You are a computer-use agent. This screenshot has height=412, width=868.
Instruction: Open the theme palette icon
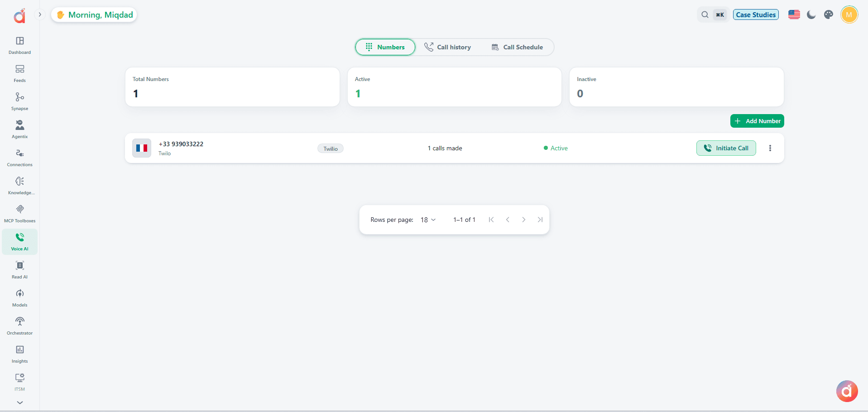[829, 15]
